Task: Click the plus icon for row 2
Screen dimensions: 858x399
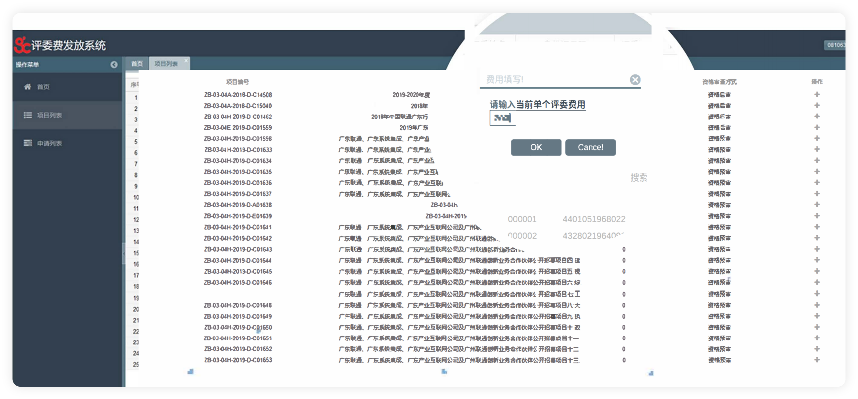Action: point(817,105)
